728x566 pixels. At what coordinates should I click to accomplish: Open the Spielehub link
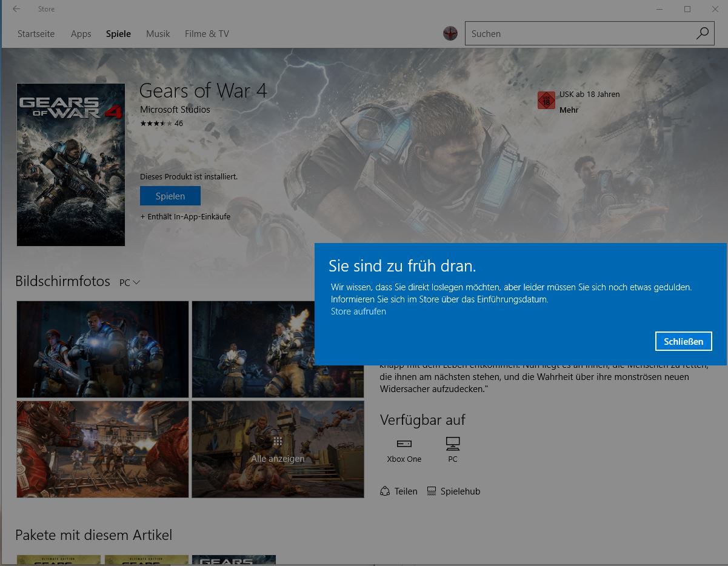[x=453, y=491]
